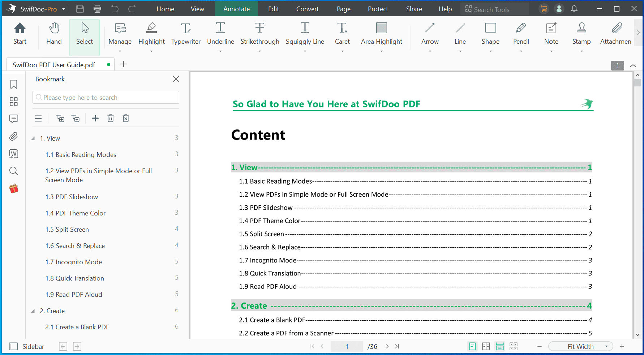
Task: Collapse the '1. View' bookmark tree
Action: [33, 138]
